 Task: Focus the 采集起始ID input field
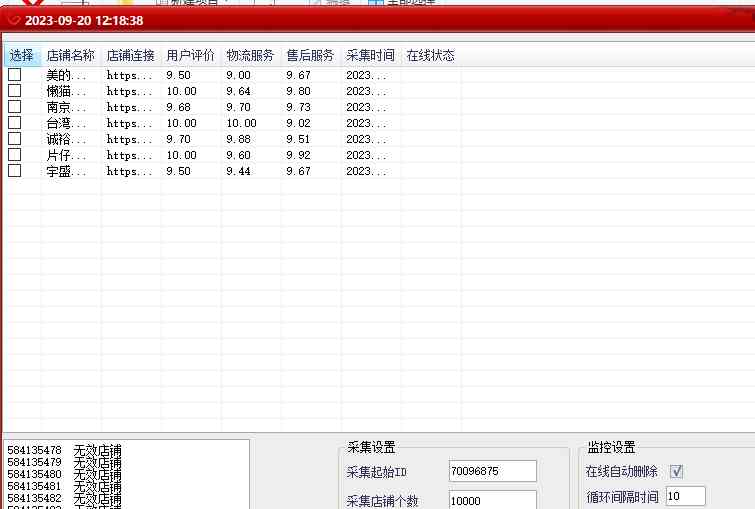(492, 471)
